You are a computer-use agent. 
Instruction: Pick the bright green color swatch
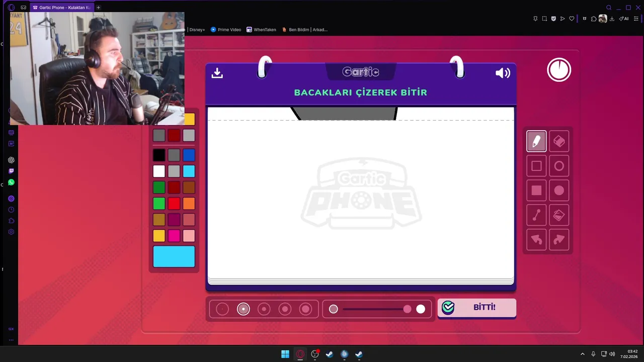[x=159, y=204]
